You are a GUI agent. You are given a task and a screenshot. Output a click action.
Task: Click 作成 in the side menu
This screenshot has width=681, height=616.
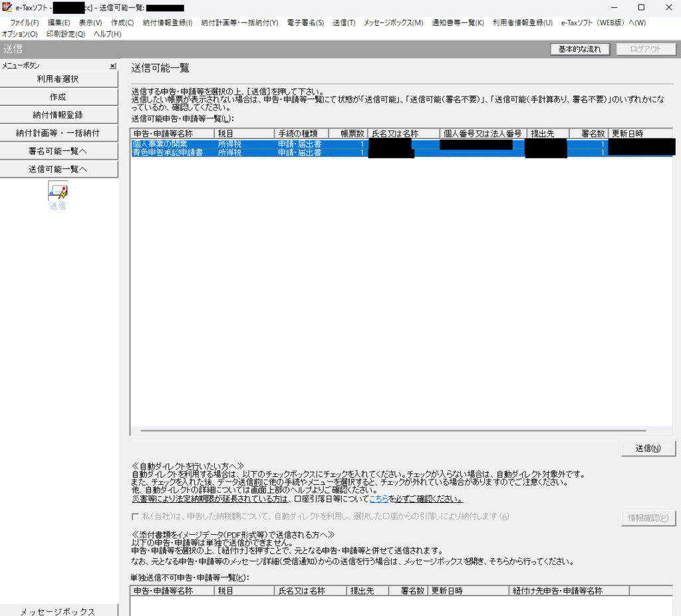[58, 97]
